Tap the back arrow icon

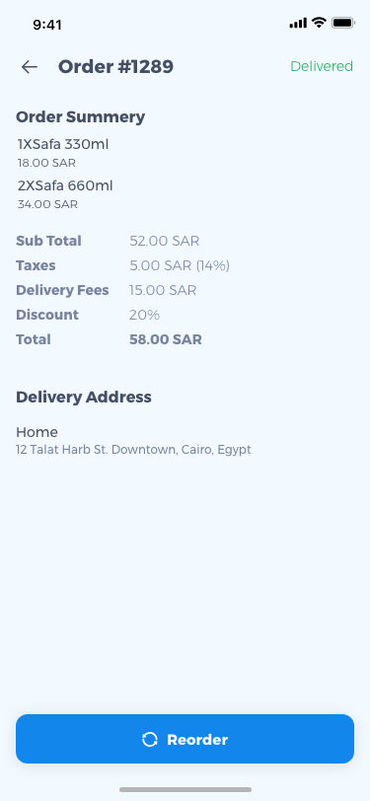pos(29,67)
